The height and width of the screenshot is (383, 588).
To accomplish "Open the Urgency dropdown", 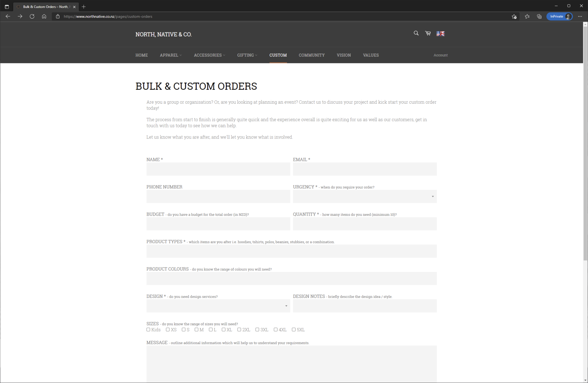I will pyautogui.click(x=364, y=196).
